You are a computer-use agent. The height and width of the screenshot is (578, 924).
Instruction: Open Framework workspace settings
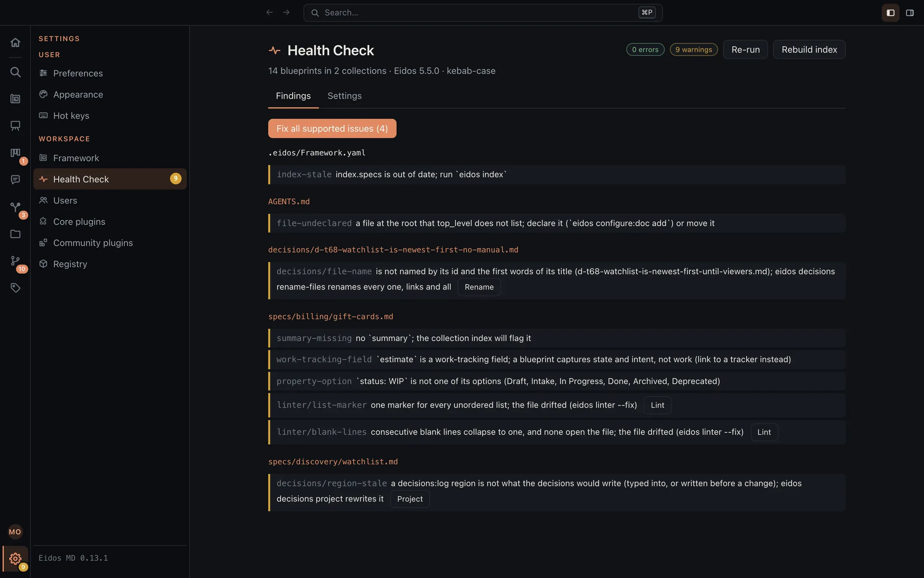[110, 158]
